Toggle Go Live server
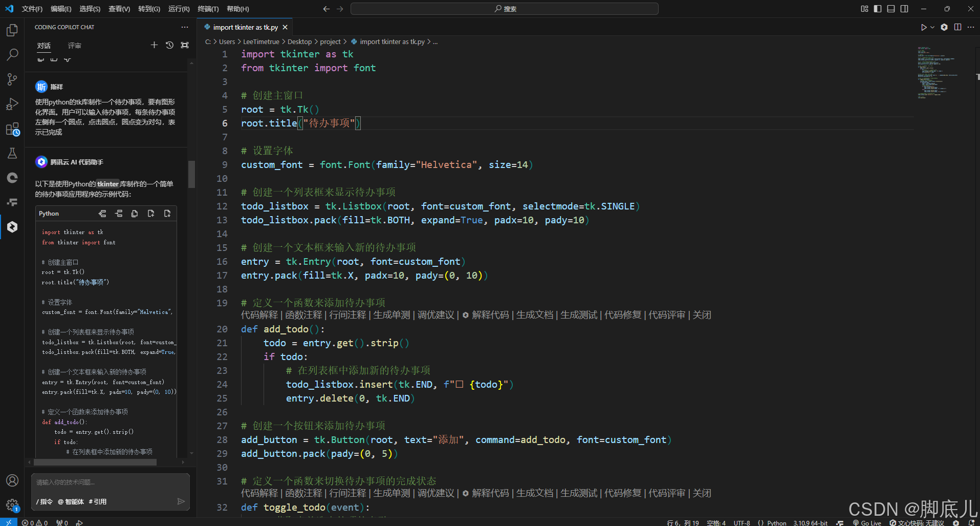Screen dimensions: 980x526 click(867, 523)
